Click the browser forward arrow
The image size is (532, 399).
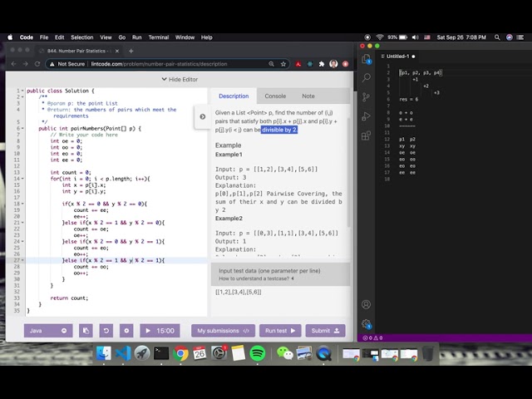click(x=26, y=64)
